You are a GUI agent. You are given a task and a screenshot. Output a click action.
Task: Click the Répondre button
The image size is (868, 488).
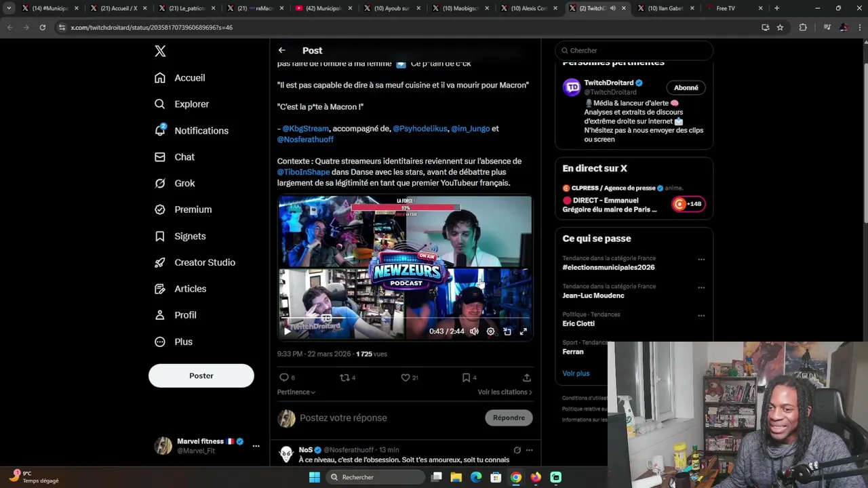[x=509, y=418]
